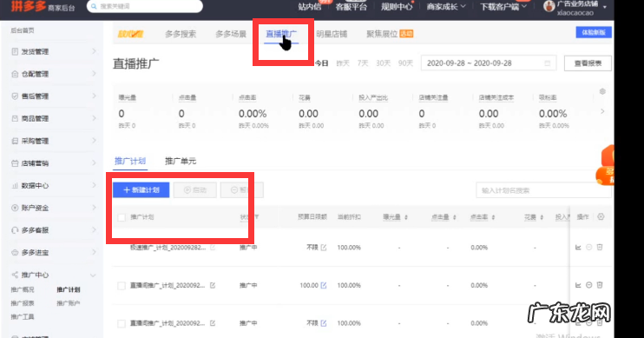Click the 体验新版 button

594,32
